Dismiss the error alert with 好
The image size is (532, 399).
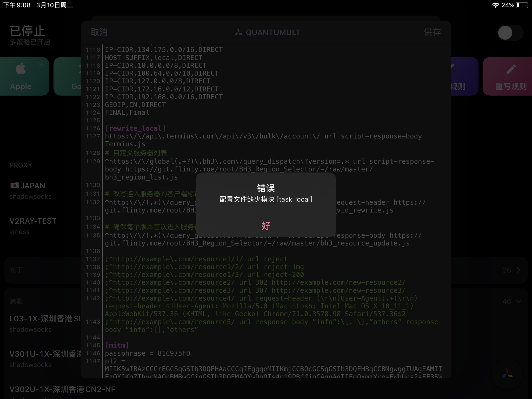tap(266, 225)
